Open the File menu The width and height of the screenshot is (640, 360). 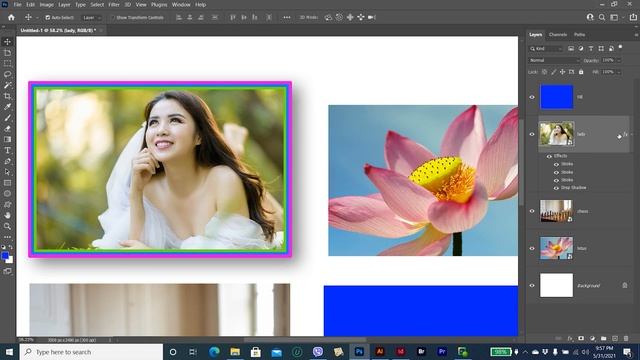17,4
